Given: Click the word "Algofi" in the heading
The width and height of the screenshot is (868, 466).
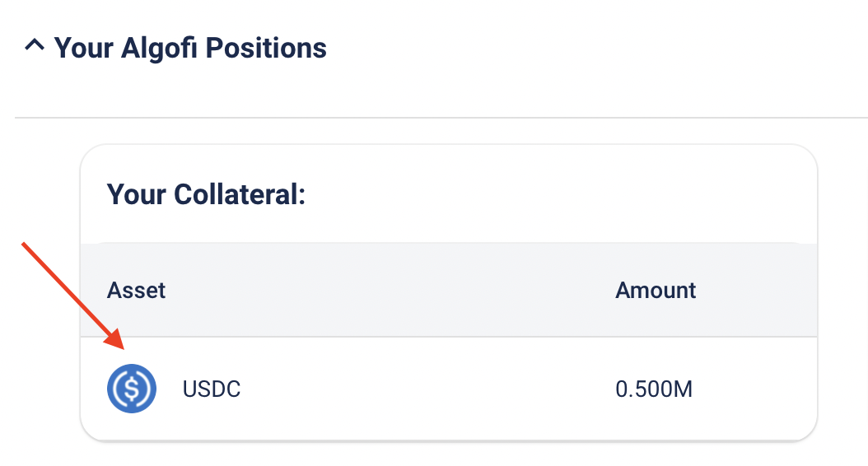Looking at the screenshot, I should coord(158,48).
